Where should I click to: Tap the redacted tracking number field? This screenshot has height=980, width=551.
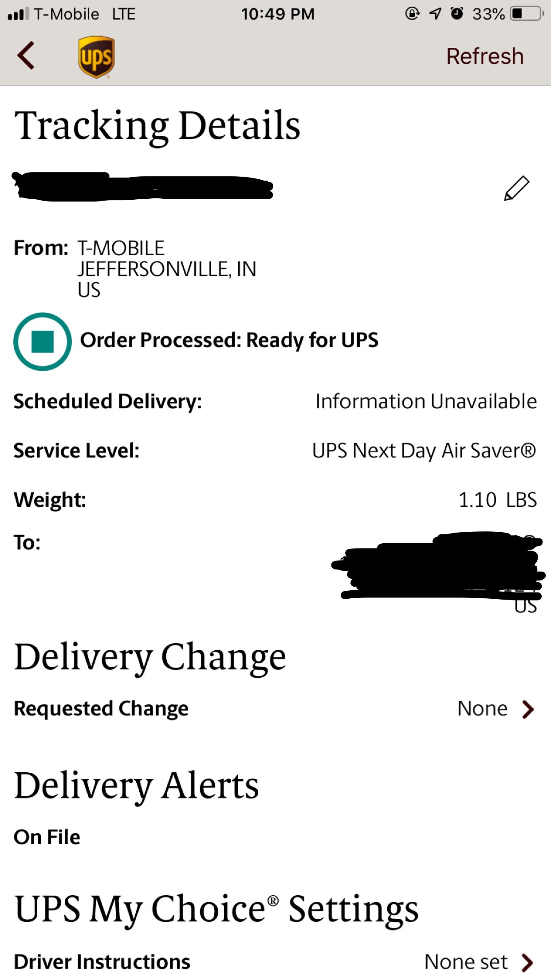point(142,186)
